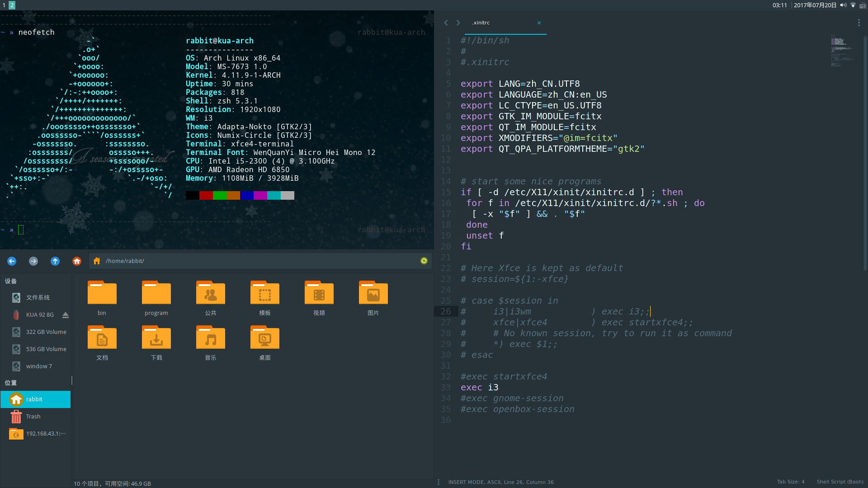Go to parent folder with up arrow
868x488 pixels.
click(55, 261)
